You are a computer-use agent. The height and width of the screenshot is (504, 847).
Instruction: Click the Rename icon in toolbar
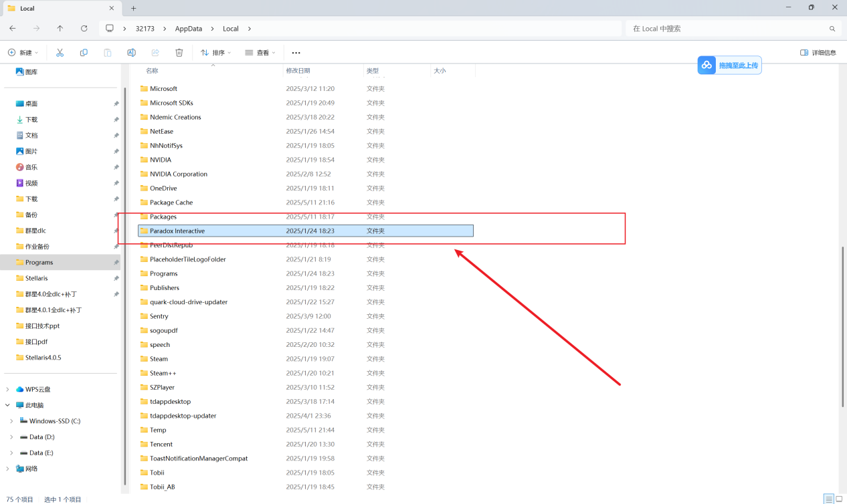pyautogui.click(x=131, y=52)
